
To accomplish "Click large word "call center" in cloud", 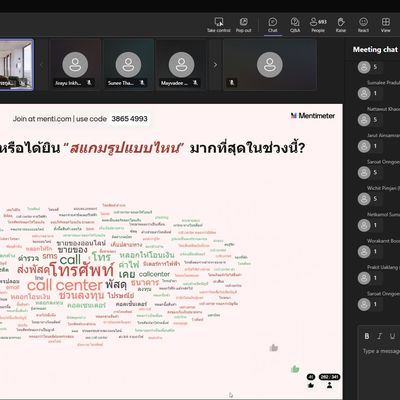I will (65, 285).
